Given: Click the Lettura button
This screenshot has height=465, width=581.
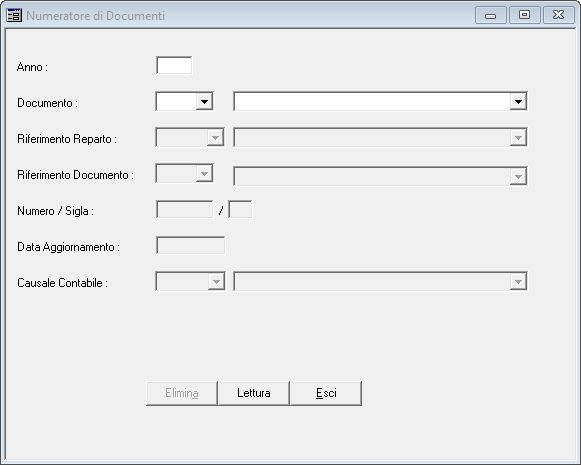Looking at the screenshot, I should (254, 393).
